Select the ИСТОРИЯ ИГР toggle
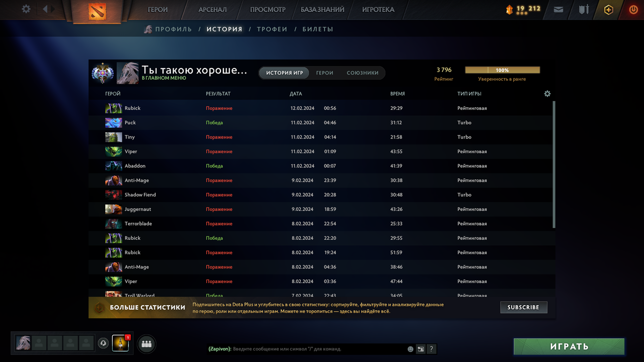644x362 pixels. click(284, 73)
